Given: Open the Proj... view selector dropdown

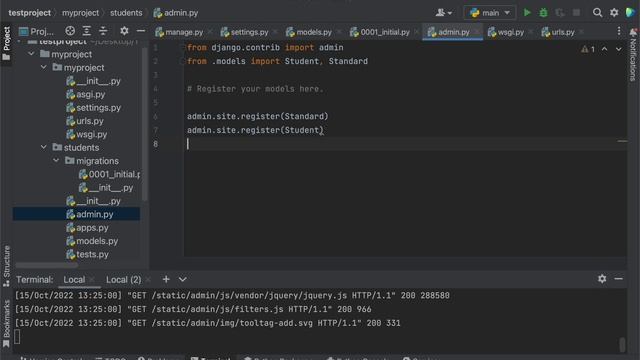Looking at the screenshot, I should click(37, 31).
